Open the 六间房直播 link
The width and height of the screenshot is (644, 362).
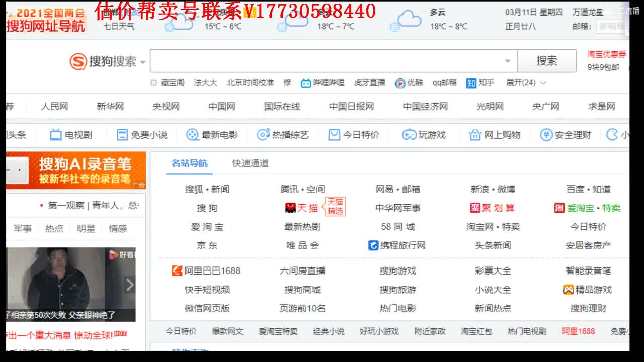pyautogui.click(x=302, y=270)
